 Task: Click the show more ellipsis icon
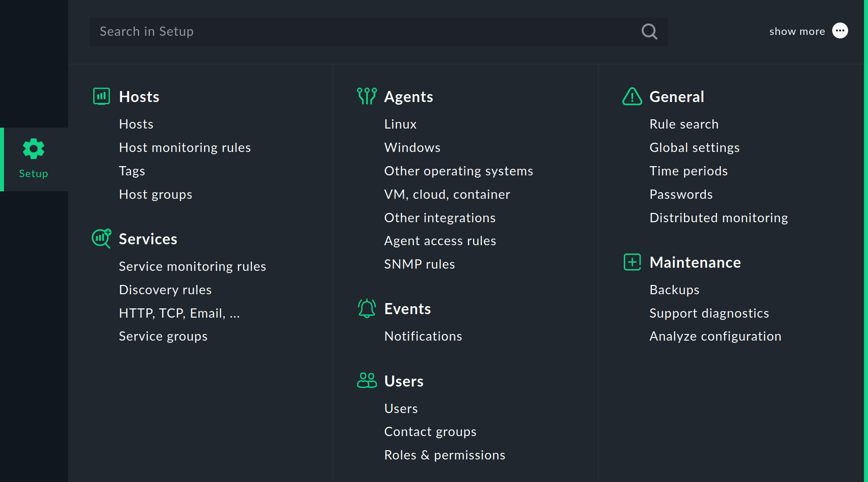click(840, 31)
